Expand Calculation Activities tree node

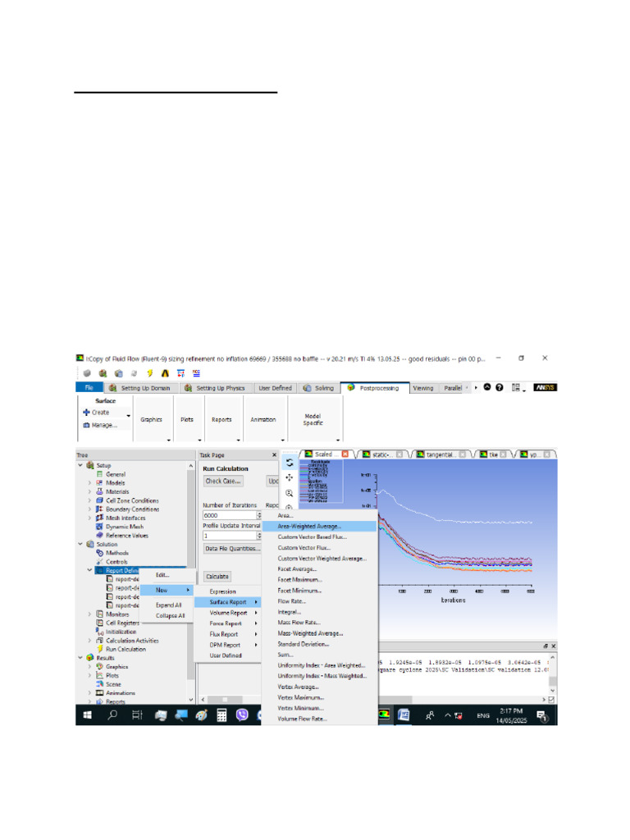(x=89, y=640)
